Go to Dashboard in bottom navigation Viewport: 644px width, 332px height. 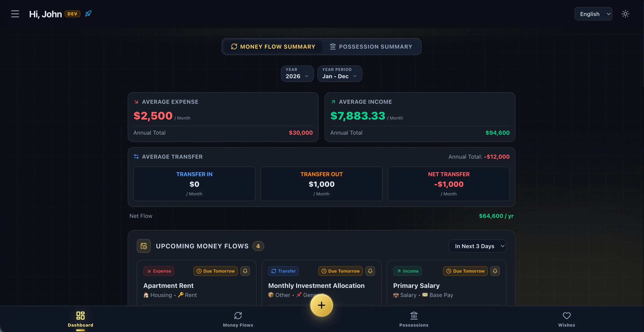pos(80,319)
